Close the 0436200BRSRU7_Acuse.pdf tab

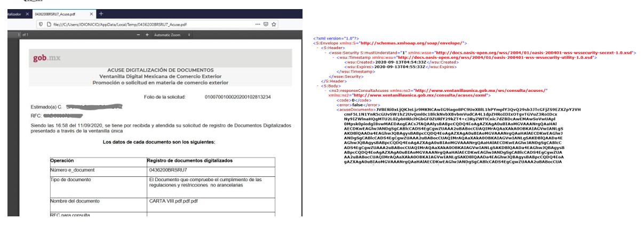click(91, 14)
